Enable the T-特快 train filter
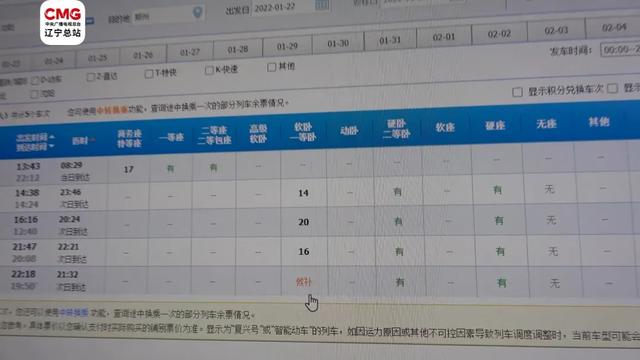The image size is (640, 360). pos(149,74)
